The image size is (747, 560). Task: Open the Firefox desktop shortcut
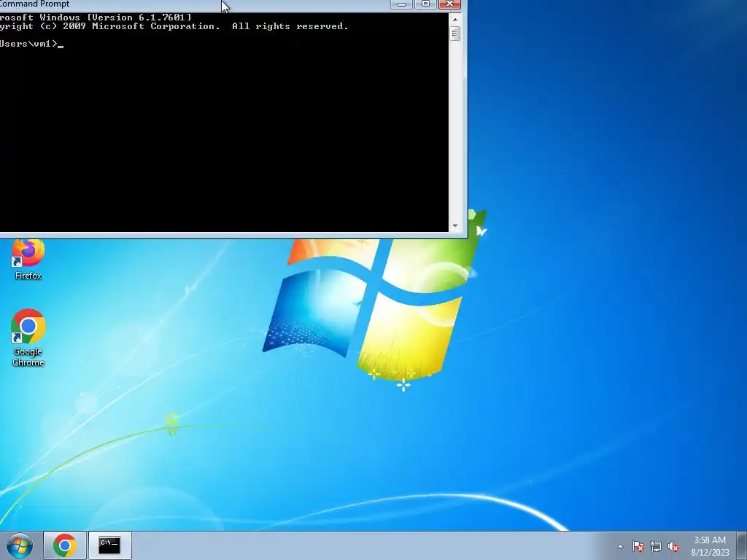[28, 260]
